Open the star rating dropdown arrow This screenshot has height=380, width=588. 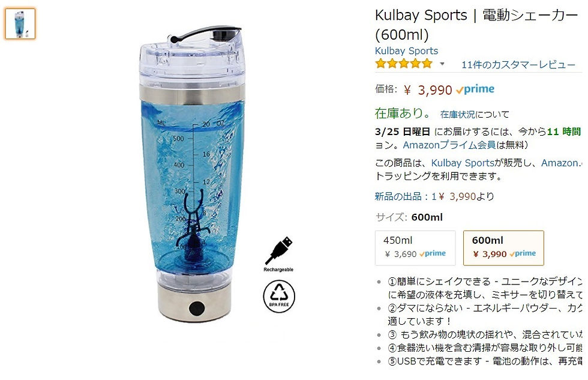[442, 64]
